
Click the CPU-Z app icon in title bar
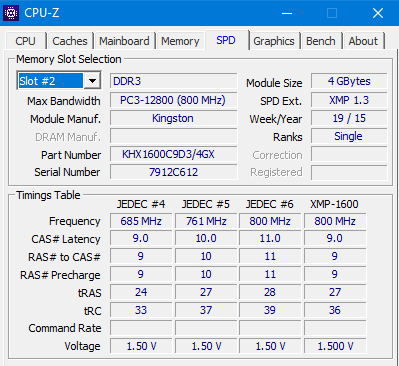11,13
